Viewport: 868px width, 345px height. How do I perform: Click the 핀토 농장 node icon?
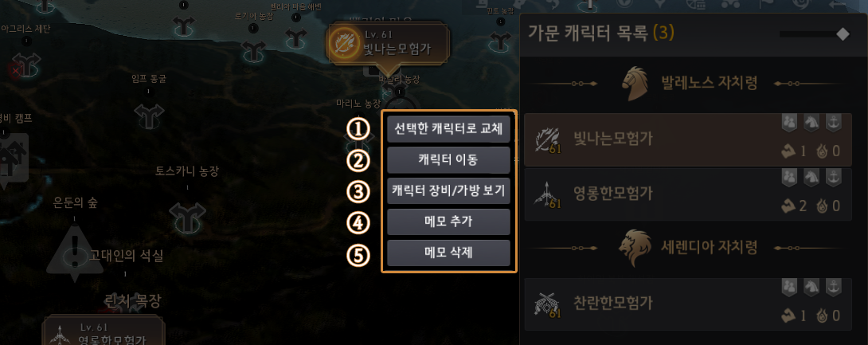[x=501, y=39]
